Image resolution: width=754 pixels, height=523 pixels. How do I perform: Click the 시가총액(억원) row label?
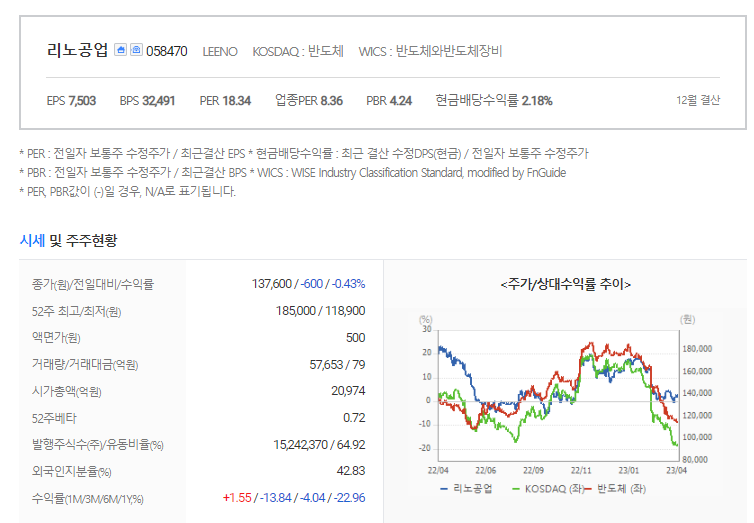tap(66, 392)
